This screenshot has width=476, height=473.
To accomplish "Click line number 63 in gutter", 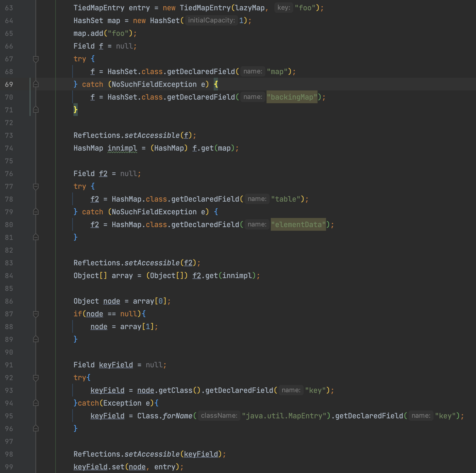I will click(9, 8).
